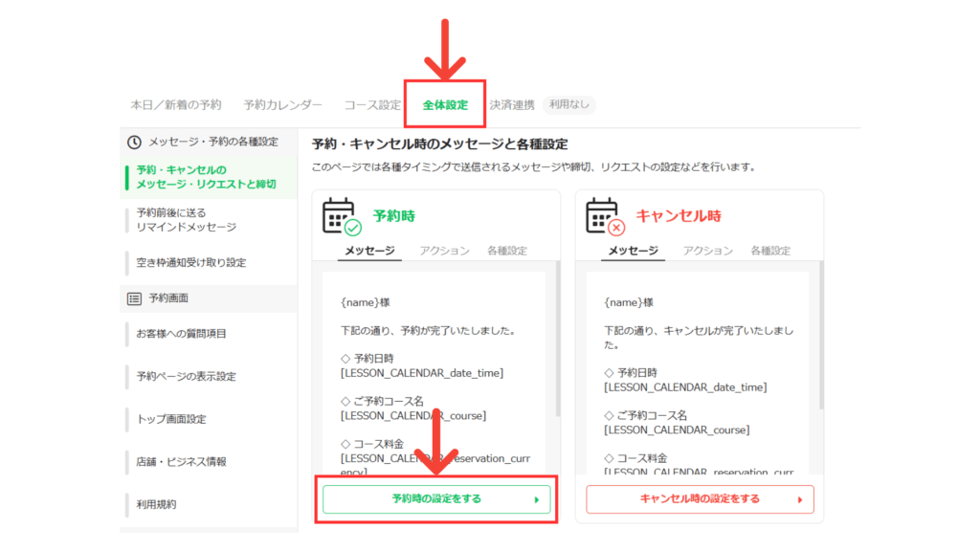Select the 全体設定 tab
980x551 pixels.
(x=445, y=105)
